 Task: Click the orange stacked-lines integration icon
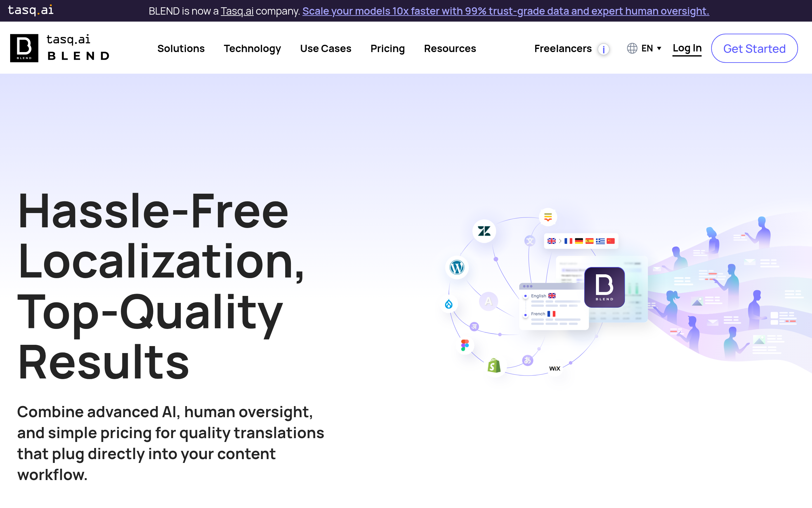point(548,217)
